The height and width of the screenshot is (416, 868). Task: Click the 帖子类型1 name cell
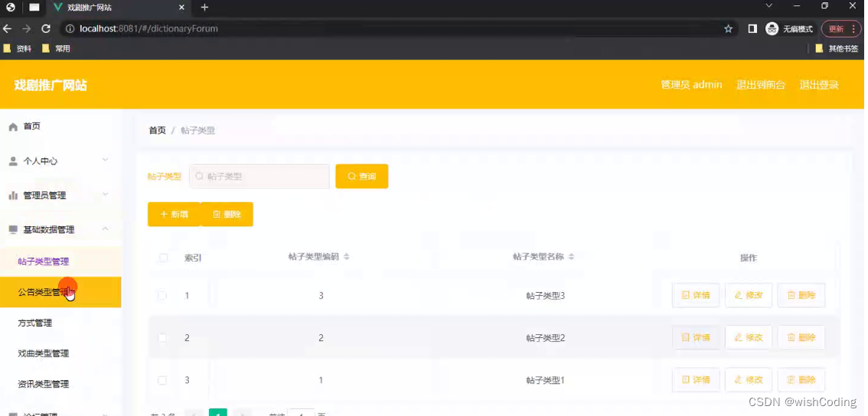pyautogui.click(x=545, y=380)
